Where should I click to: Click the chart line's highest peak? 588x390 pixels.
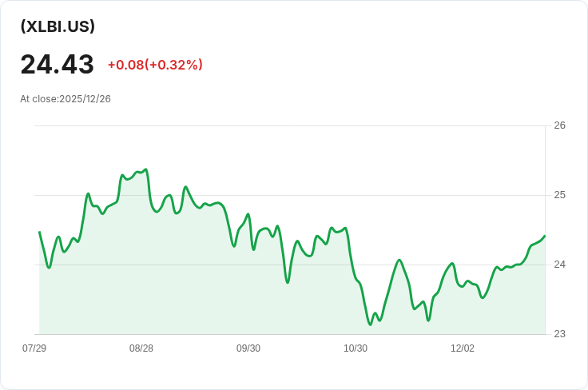145,169
